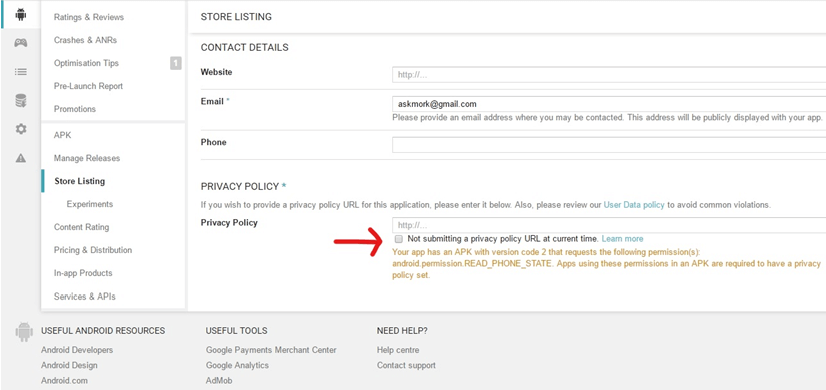Open the Download reports database icon

21,100
